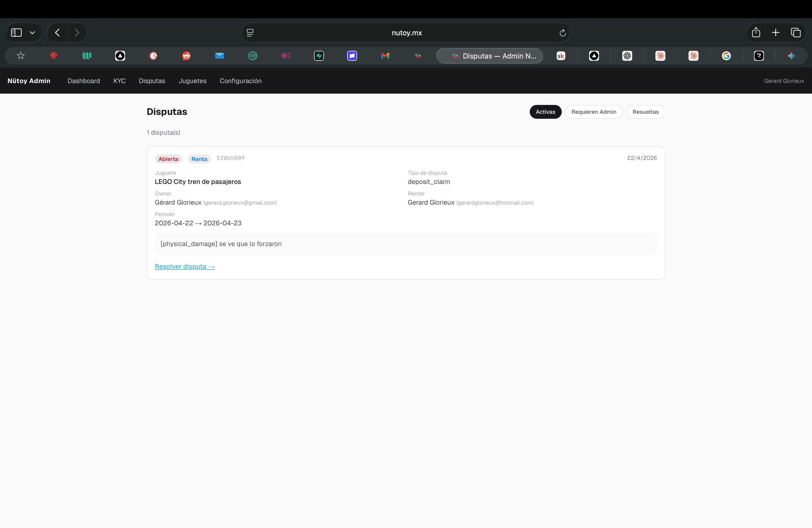Image resolution: width=812 pixels, height=528 pixels.
Task: Go to the KYC section
Action: [119, 81]
